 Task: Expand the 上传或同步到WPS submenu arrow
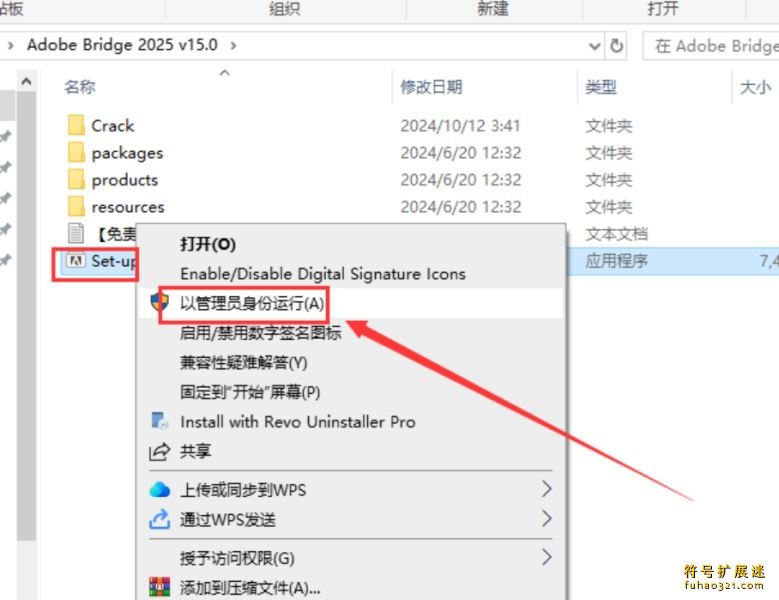coord(546,489)
